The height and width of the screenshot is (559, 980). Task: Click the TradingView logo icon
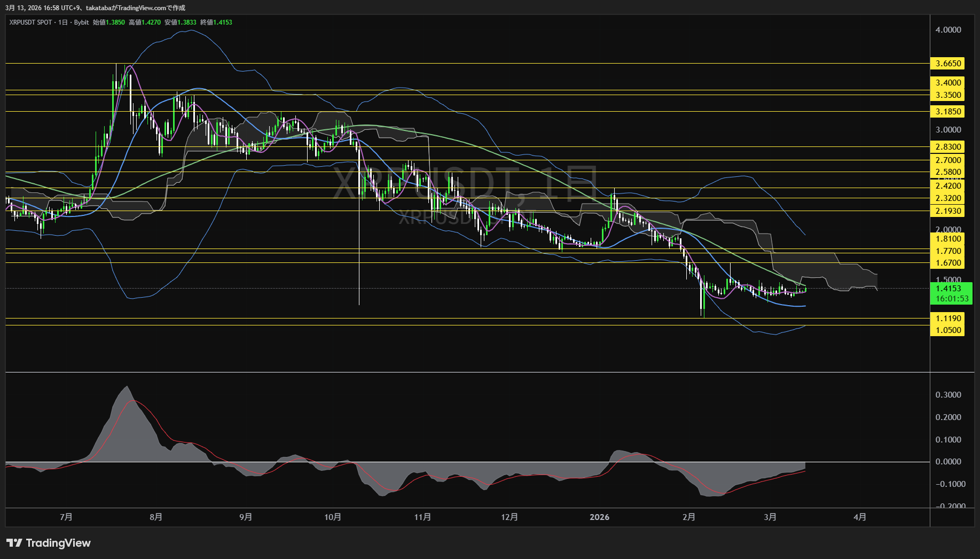click(x=14, y=543)
